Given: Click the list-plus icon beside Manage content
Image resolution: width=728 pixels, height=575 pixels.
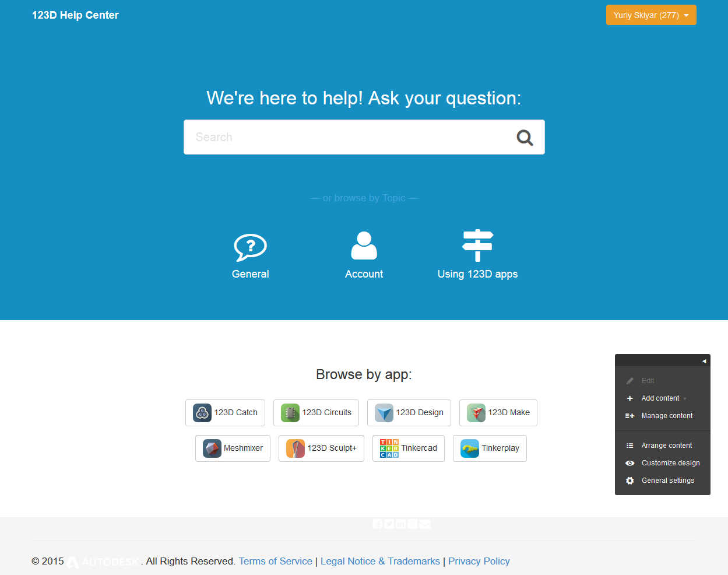Looking at the screenshot, I should 630,416.
